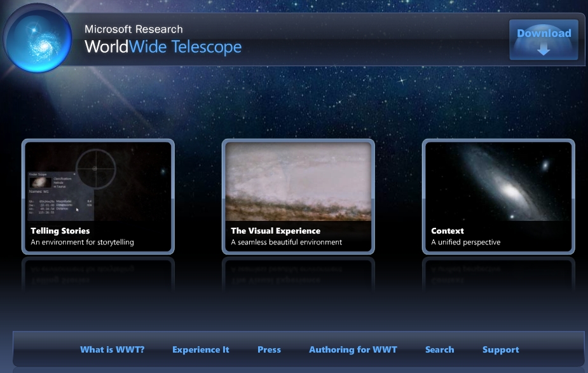The image size is (588, 373).
Task: Select Press in the bottom navigation
Action: point(269,349)
